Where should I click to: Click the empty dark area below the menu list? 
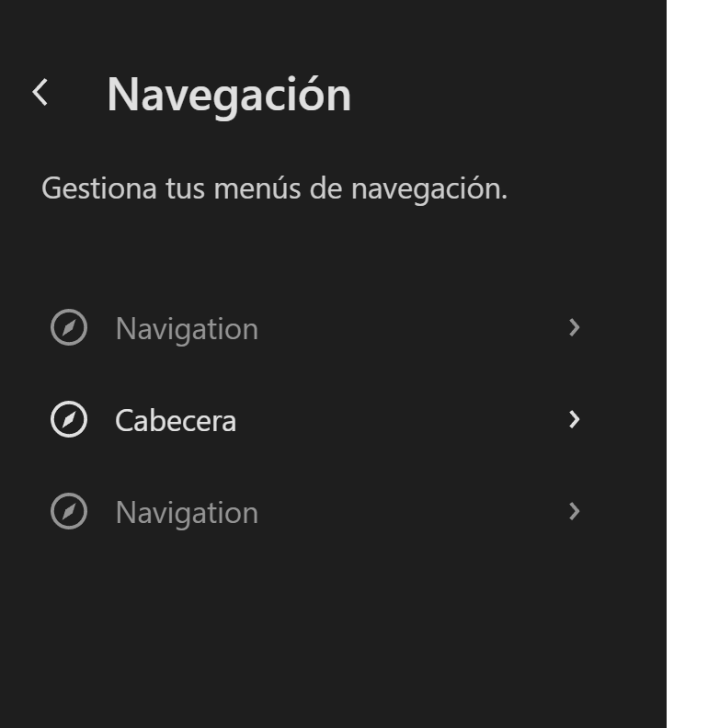click(331, 634)
